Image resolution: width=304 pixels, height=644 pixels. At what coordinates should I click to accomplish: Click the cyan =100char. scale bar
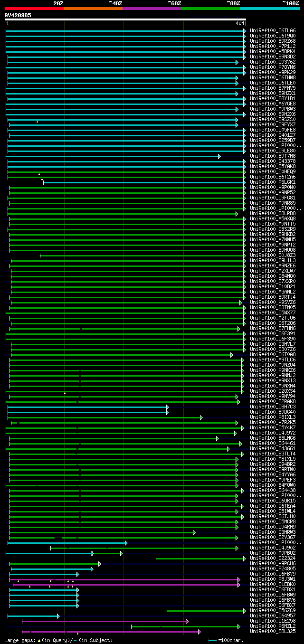click(212, 640)
